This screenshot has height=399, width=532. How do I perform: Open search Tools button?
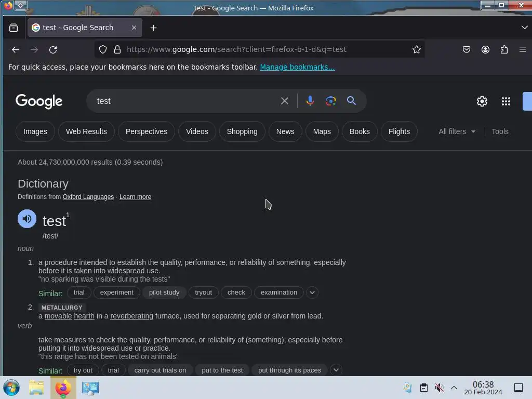(500, 131)
